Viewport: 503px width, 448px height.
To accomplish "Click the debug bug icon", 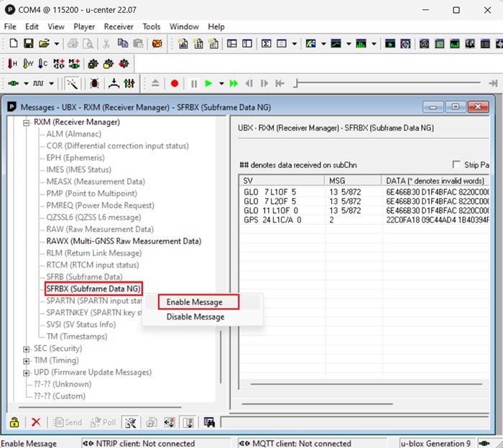I will (x=94, y=84).
